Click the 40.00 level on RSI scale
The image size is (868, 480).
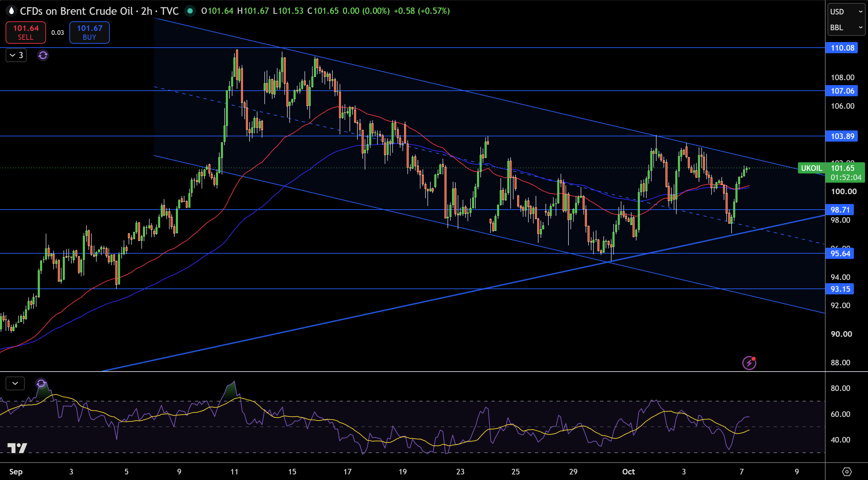tap(840, 440)
